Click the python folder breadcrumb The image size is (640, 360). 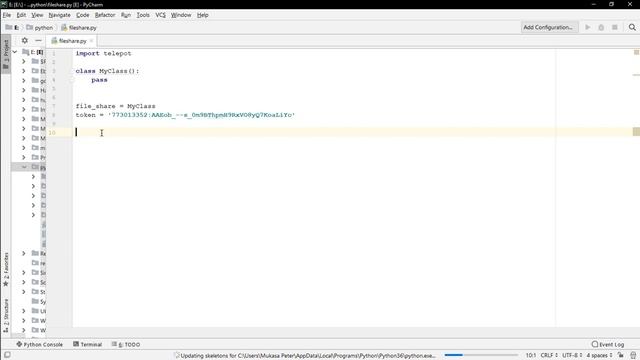point(40,27)
